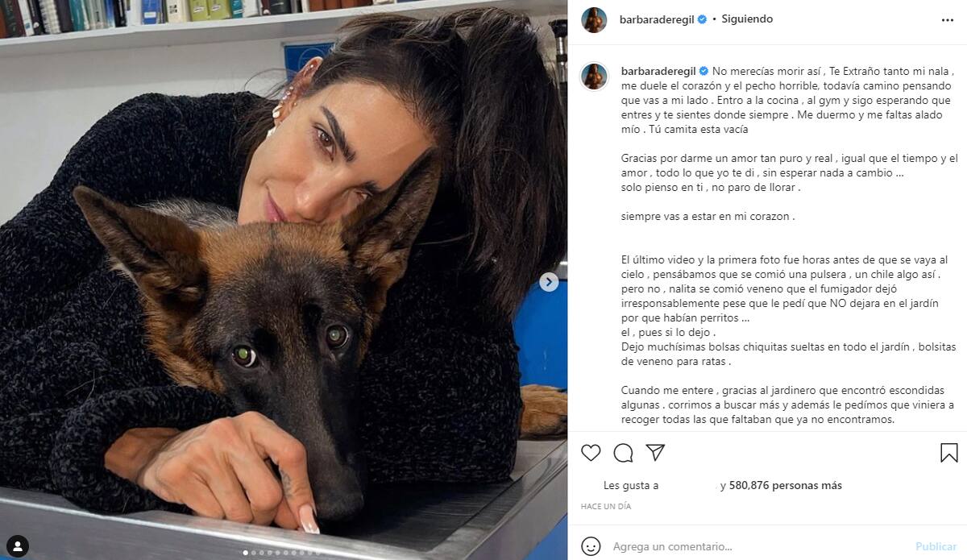
Task: Select the last carousel indicator dot
Action: coord(319,553)
